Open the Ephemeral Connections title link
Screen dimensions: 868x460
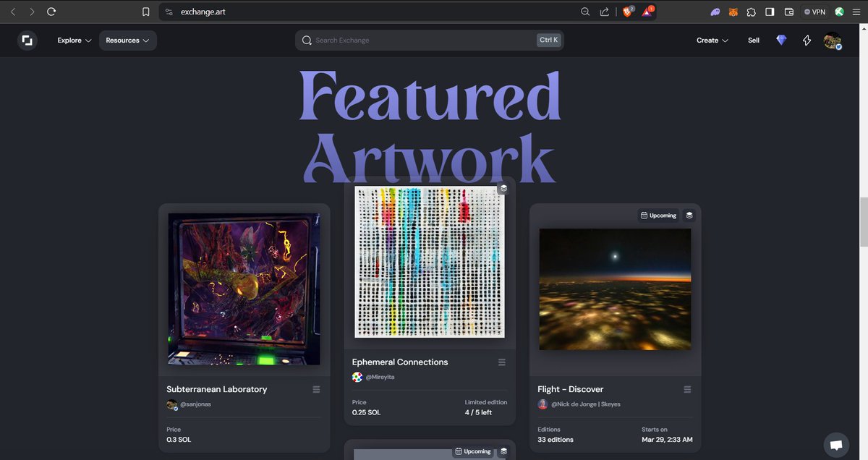tap(400, 362)
